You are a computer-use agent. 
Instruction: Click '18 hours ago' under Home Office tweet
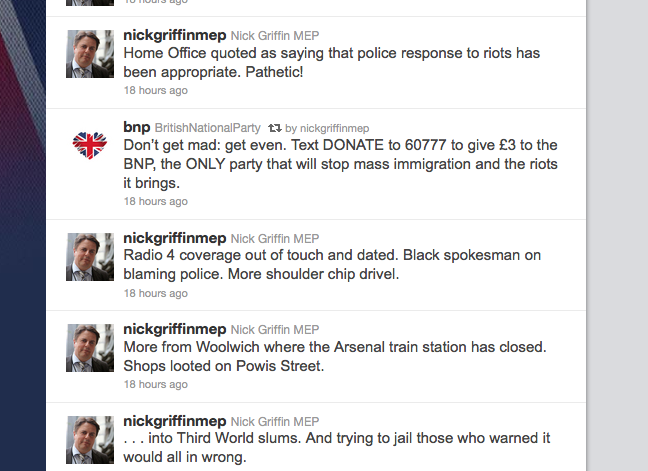click(155, 90)
